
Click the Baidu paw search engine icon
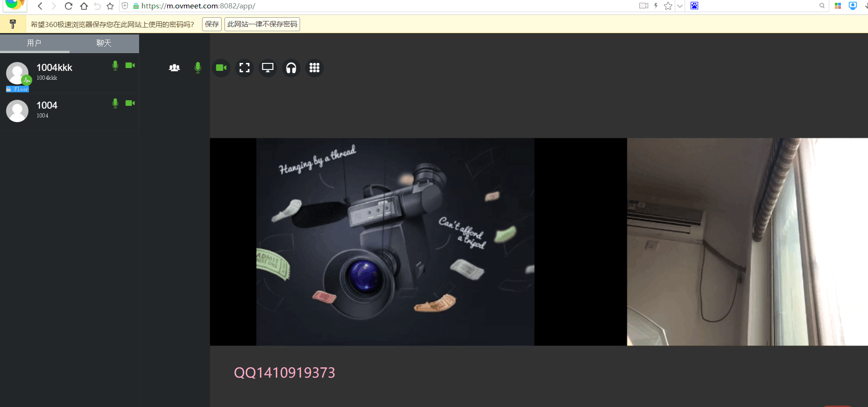tap(694, 6)
